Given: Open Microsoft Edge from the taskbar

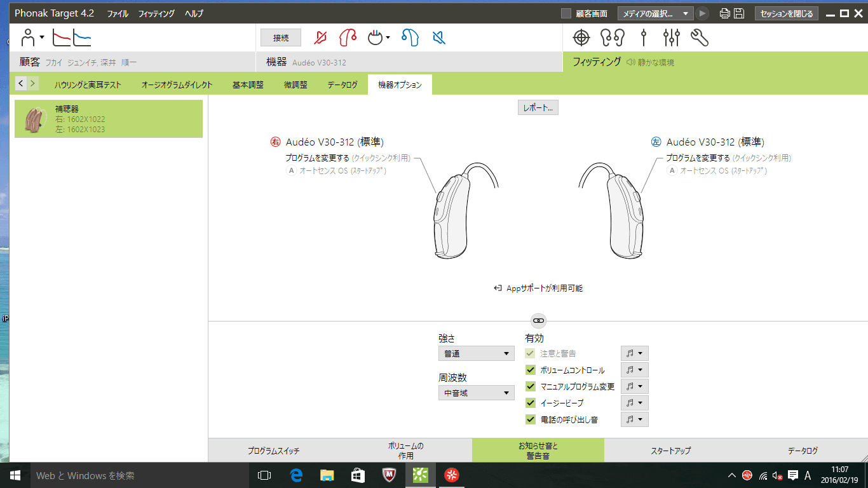Looking at the screenshot, I should (x=295, y=475).
